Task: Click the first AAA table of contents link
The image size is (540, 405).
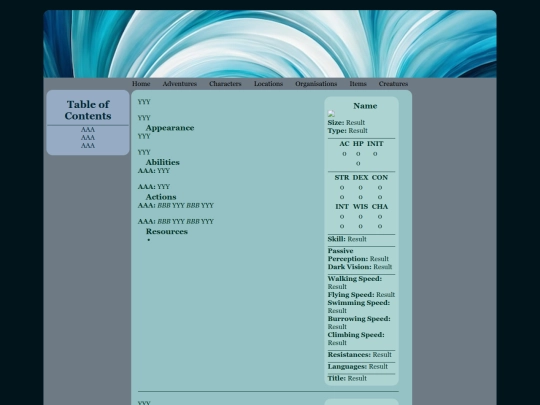Action: click(88, 129)
